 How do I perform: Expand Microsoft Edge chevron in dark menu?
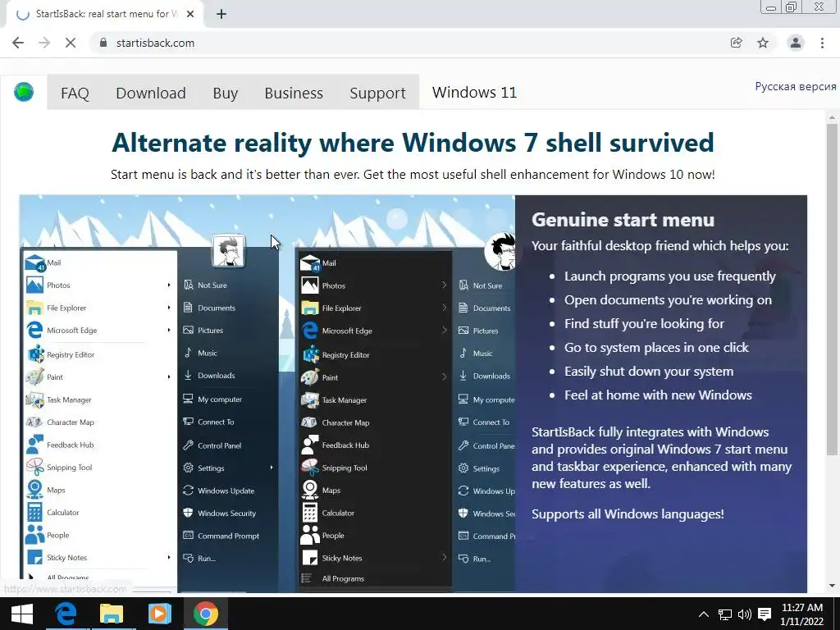coord(444,330)
